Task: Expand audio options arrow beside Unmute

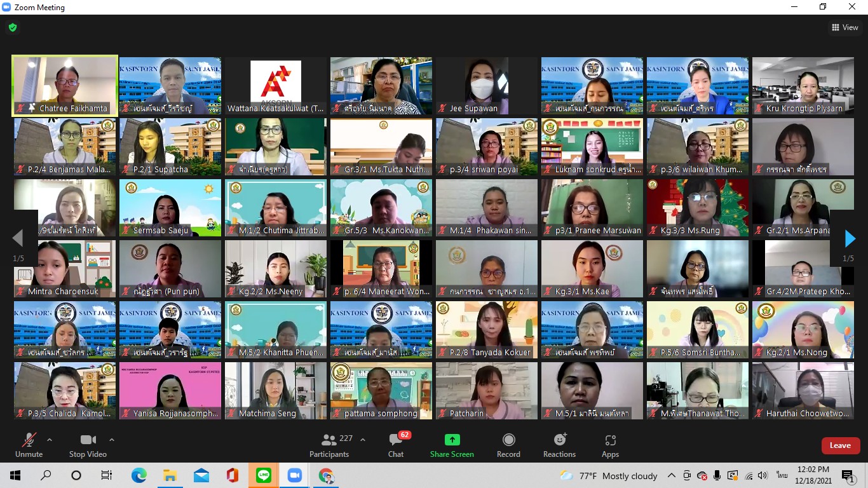Action: coord(50,440)
